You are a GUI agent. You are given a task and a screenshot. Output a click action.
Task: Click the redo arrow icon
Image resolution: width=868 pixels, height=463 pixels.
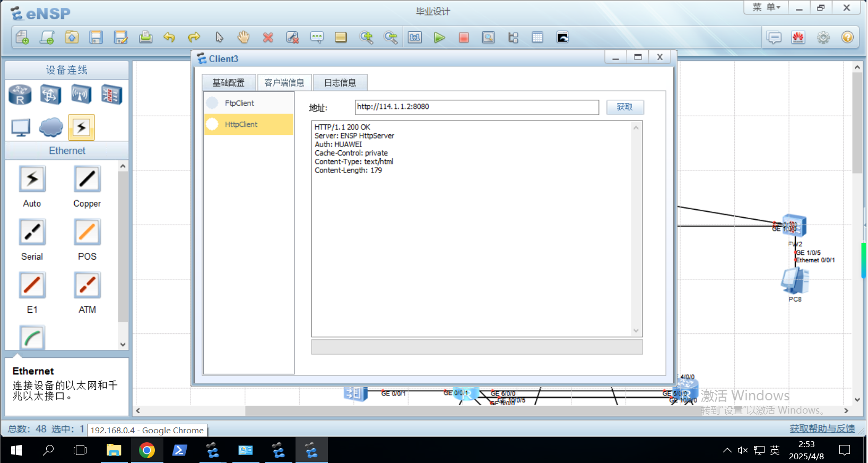pos(194,37)
